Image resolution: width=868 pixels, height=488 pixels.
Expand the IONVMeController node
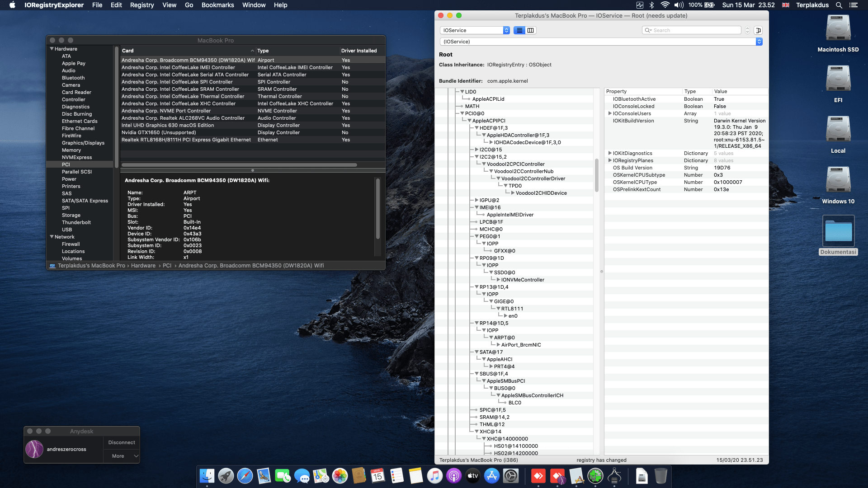[498, 280]
